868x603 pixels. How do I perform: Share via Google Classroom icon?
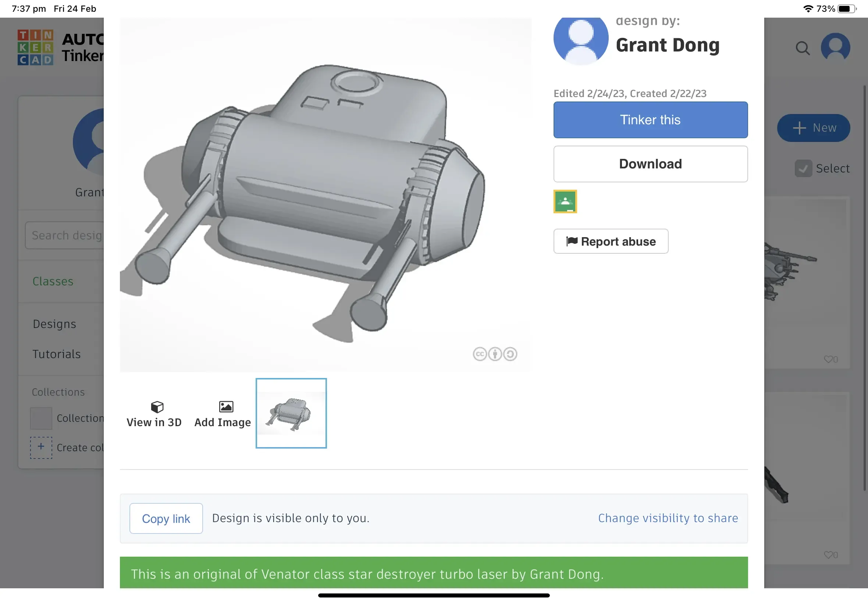point(565,201)
